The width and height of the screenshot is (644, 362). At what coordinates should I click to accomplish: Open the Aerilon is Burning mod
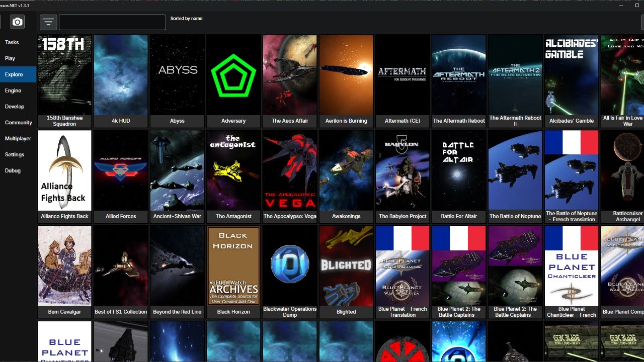(346, 80)
